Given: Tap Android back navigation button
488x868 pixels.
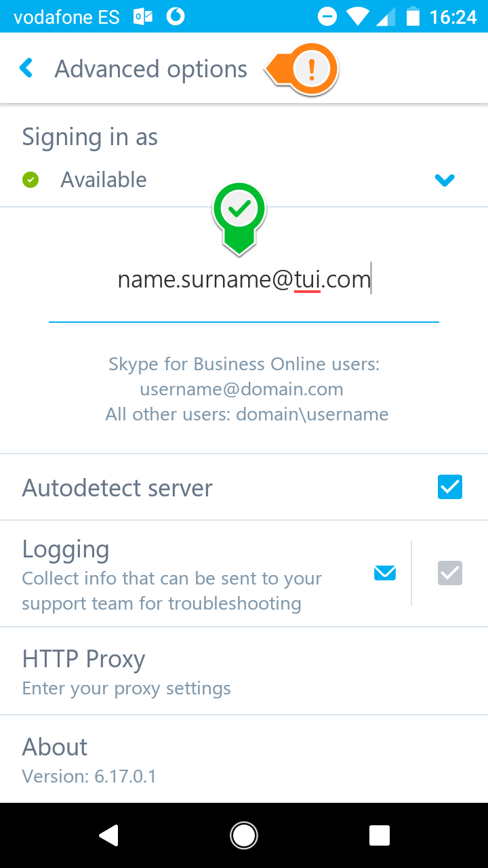Looking at the screenshot, I should tap(108, 835).
